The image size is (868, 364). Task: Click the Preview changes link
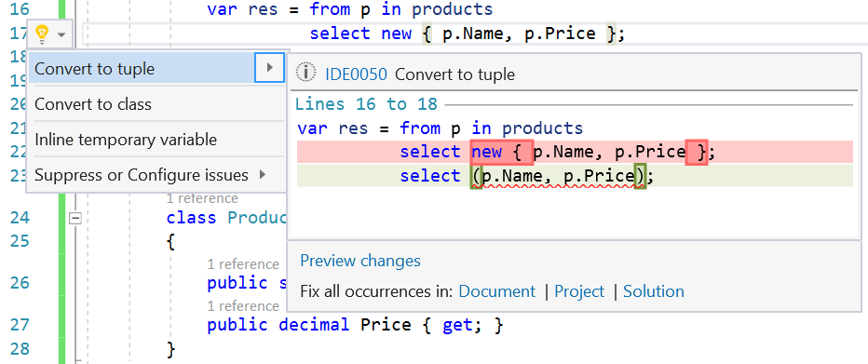coord(360,261)
